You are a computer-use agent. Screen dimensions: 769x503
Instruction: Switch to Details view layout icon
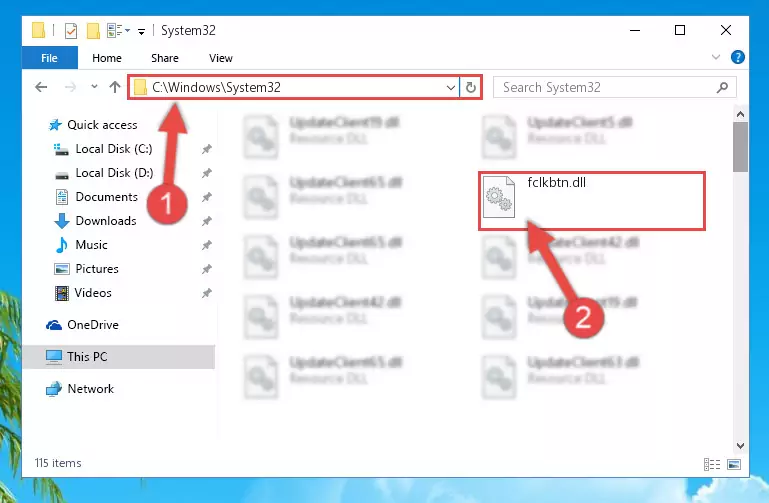[x=712, y=464]
